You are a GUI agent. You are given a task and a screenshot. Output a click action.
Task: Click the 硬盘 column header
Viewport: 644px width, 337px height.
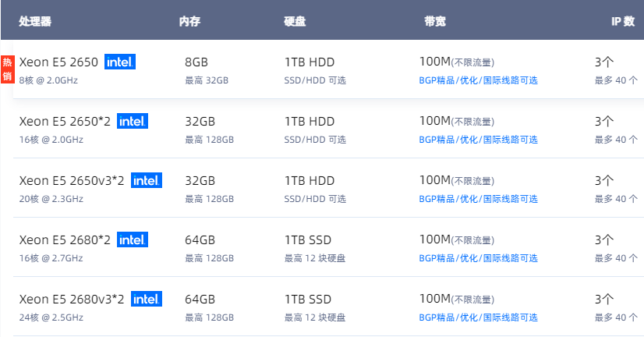[295, 21]
